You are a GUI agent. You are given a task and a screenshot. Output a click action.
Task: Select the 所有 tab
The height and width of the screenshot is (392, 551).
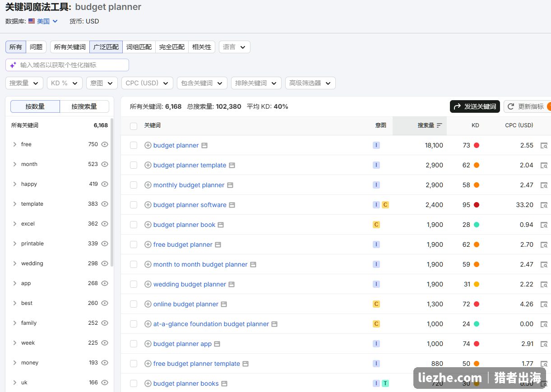pos(16,47)
